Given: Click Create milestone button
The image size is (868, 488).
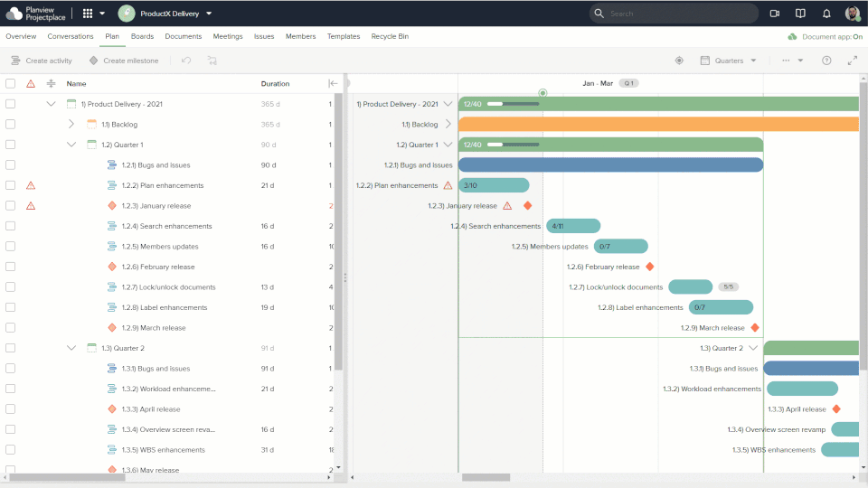Looking at the screenshot, I should pyautogui.click(x=124, y=61).
